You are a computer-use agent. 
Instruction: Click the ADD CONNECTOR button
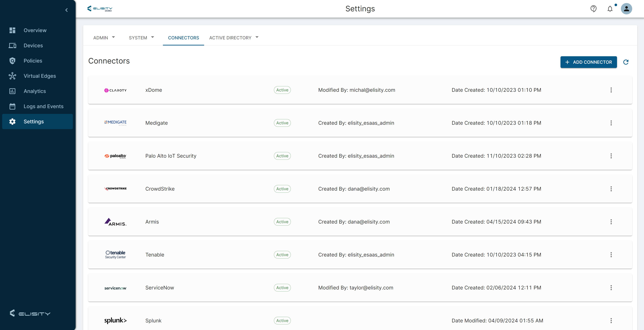click(x=588, y=62)
